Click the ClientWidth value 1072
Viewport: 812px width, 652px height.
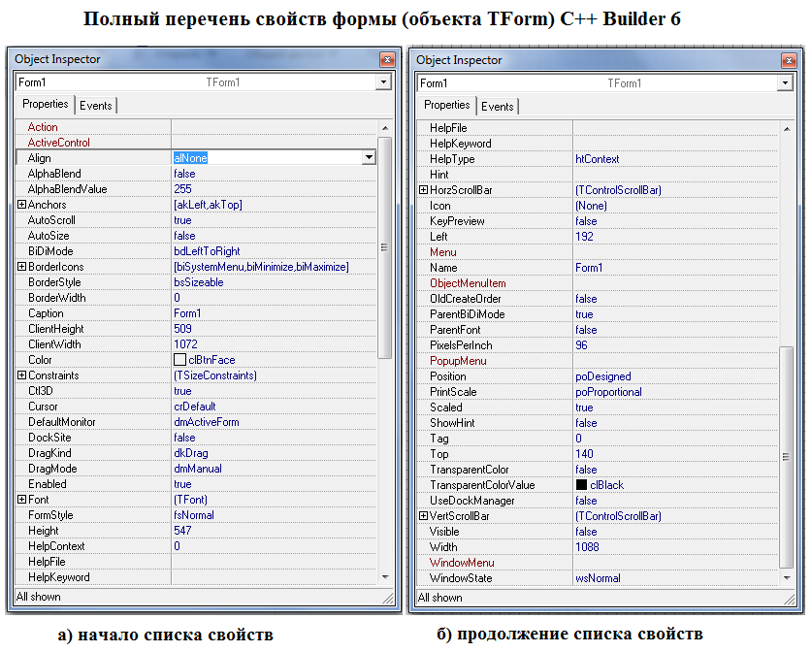click(185, 344)
